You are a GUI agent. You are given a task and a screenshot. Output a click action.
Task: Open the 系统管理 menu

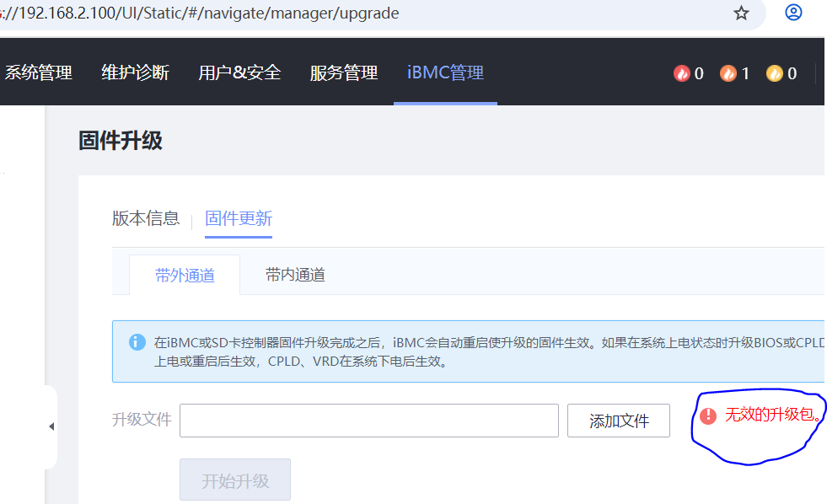point(39,73)
